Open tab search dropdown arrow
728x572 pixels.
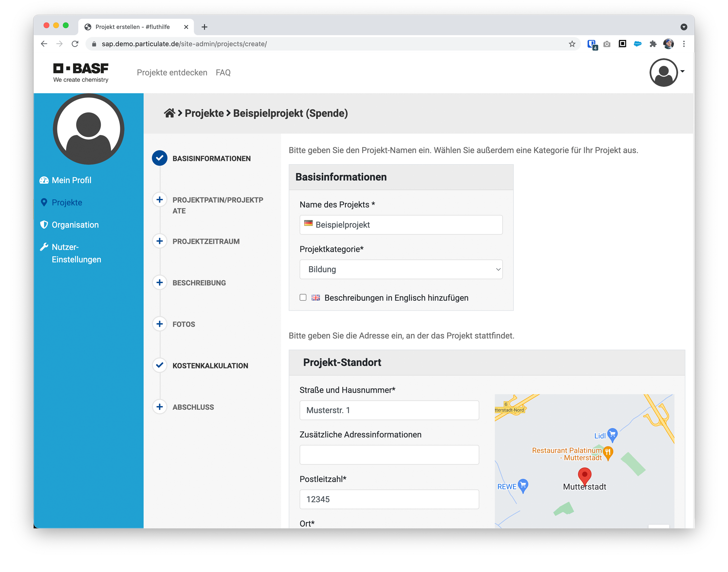coord(684,27)
